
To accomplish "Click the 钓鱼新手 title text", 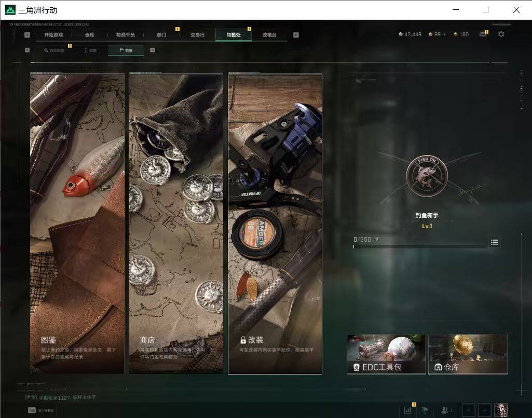I will click(427, 215).
